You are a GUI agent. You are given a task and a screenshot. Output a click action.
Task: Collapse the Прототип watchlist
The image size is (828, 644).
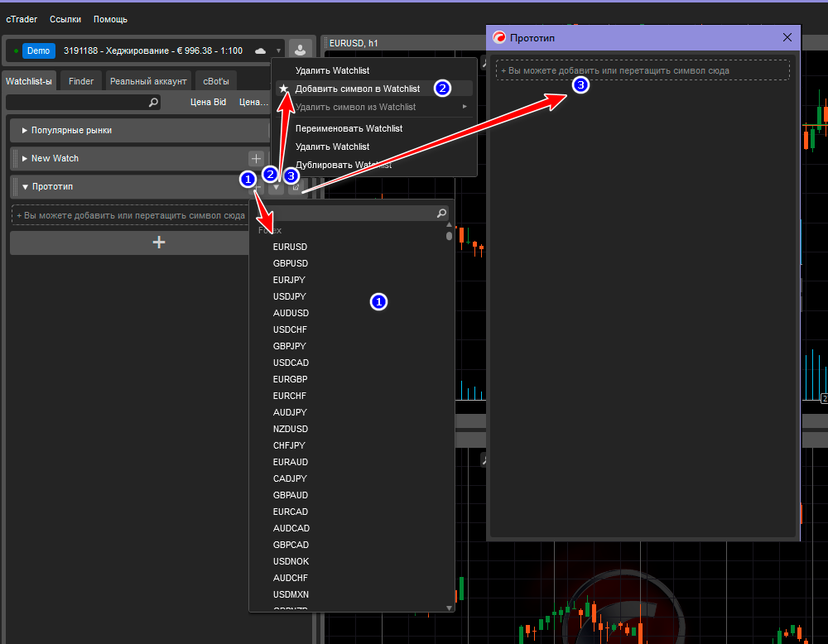25,187
